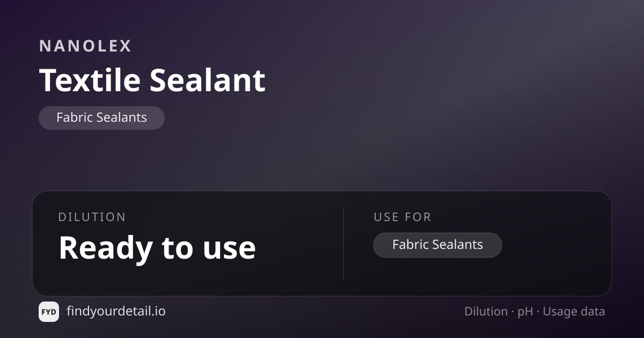Click the vertical divider inside the info card
644x338 pixels.
coord(343,243)
